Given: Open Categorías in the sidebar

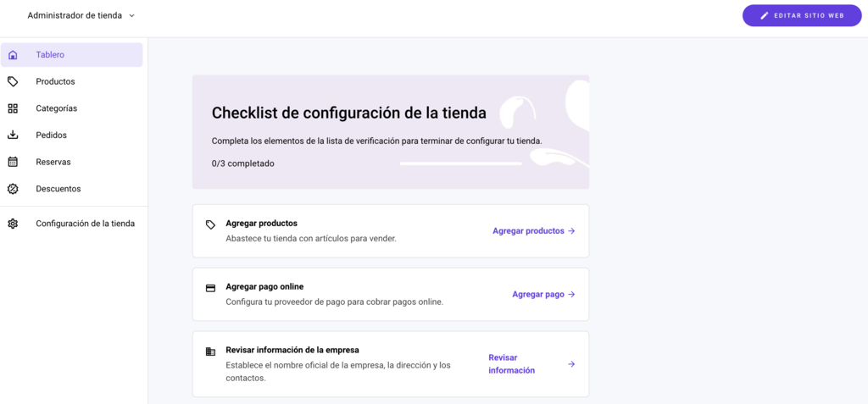Looking at the screenshot, I should (x=72, y=108).
